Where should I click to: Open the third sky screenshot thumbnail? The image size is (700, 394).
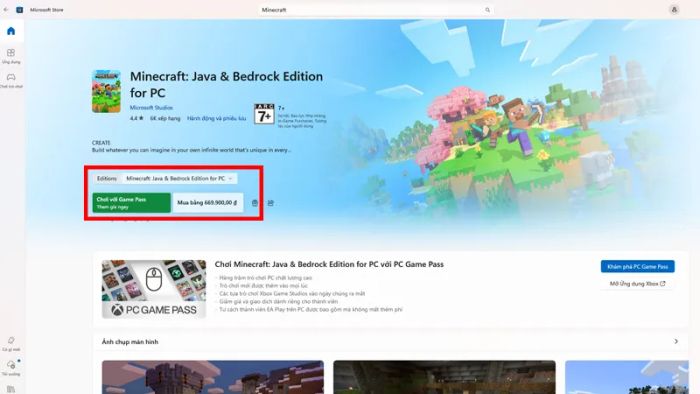(627, 377)
